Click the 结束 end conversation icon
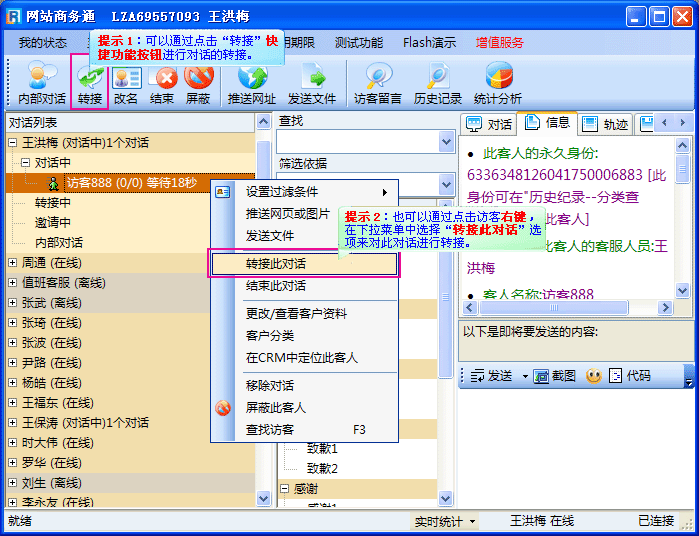The height and width of the screenshot is (536, 699). [x=162, y=84]
